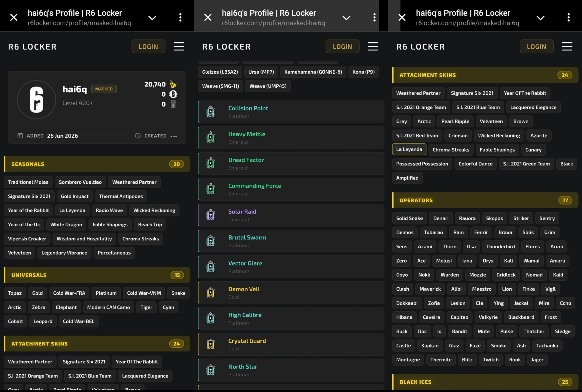Click the Demon Veil Gold rank badge
582x392 pixels.
click(211, 292)
